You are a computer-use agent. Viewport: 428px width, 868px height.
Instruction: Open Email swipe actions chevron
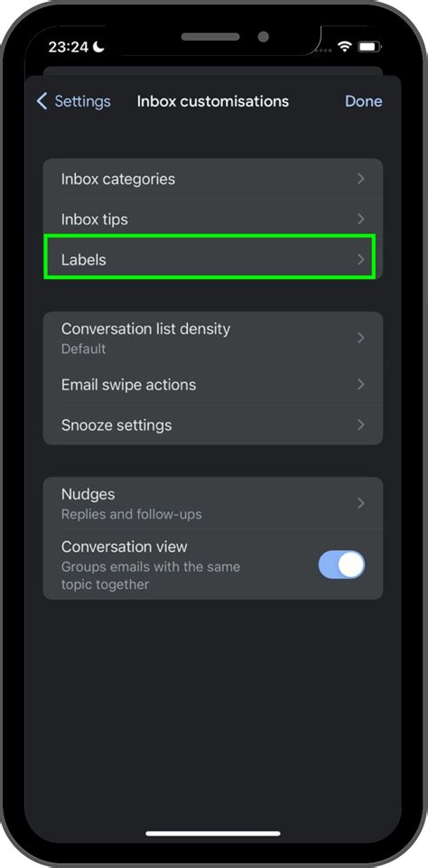tap(361, 384)
